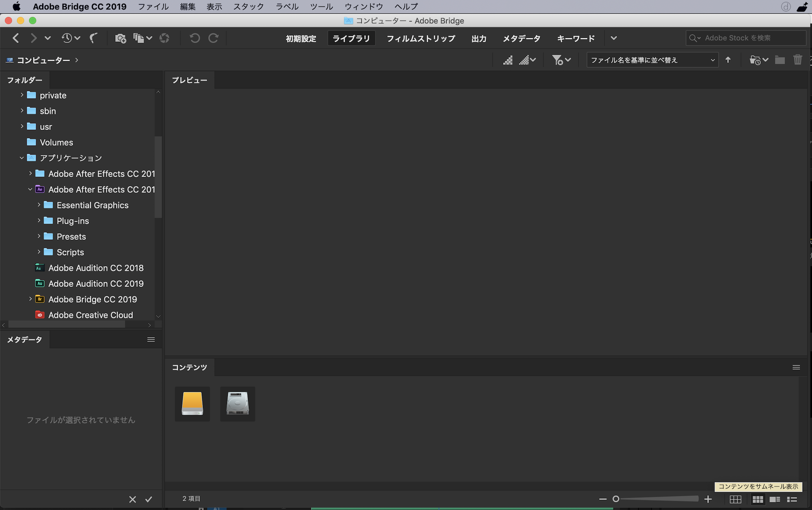Select the Scripts folder
The image size is (812, 510).
[x=70, y=252]
